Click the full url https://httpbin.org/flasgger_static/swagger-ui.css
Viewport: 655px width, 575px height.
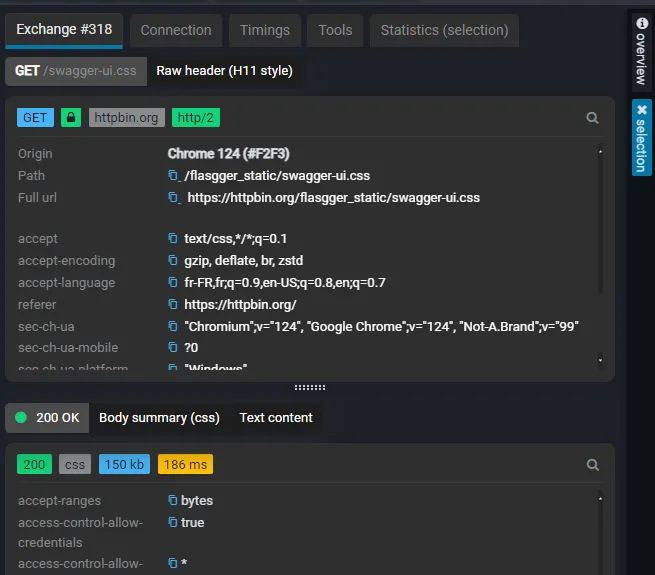tap(333, 197)
